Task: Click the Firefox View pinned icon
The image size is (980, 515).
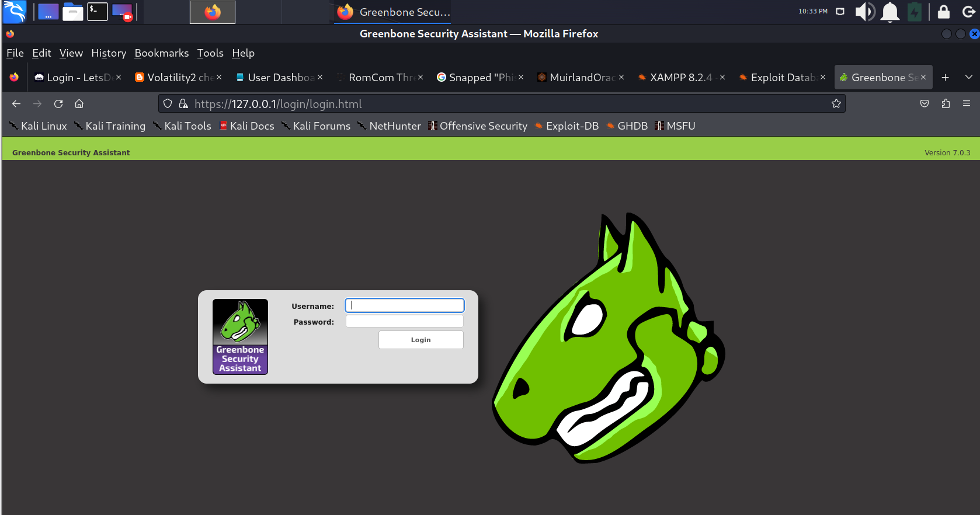Action: coord(14,77)
